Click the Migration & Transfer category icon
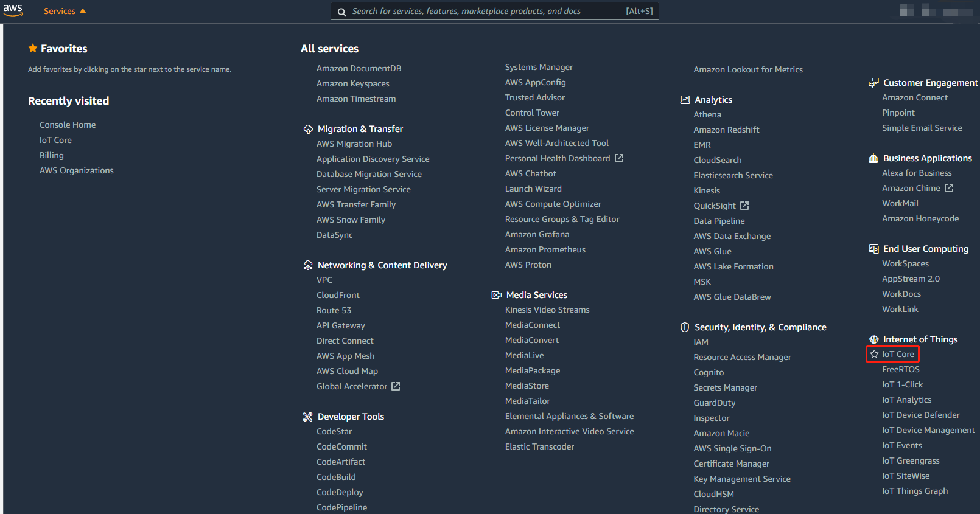The width and height of the screenshot is (980, 514). point(308,129)
